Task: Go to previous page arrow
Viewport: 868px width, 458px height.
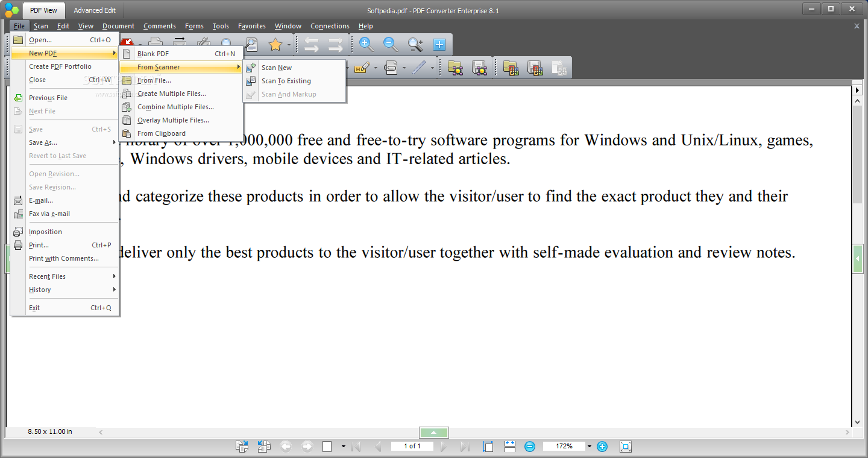Action: [378, 447]
